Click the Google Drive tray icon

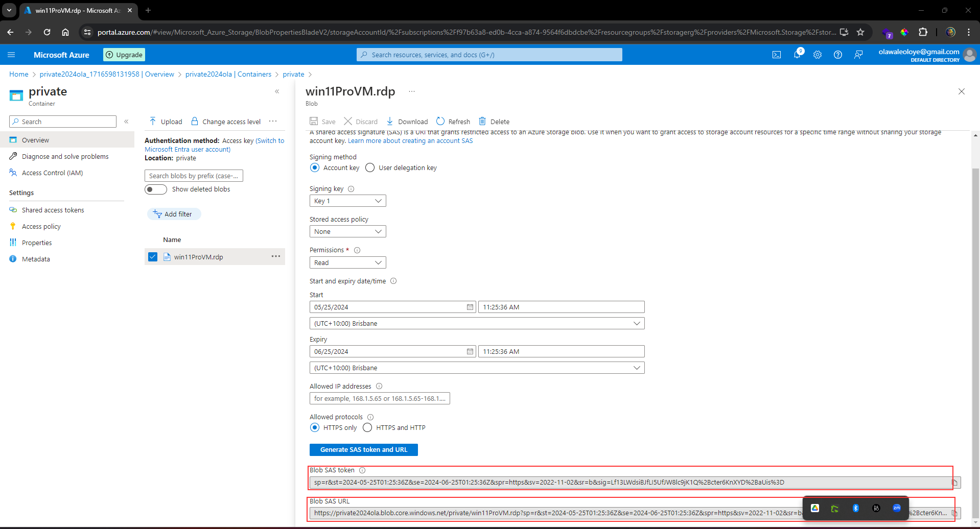(x=815, y=508)
